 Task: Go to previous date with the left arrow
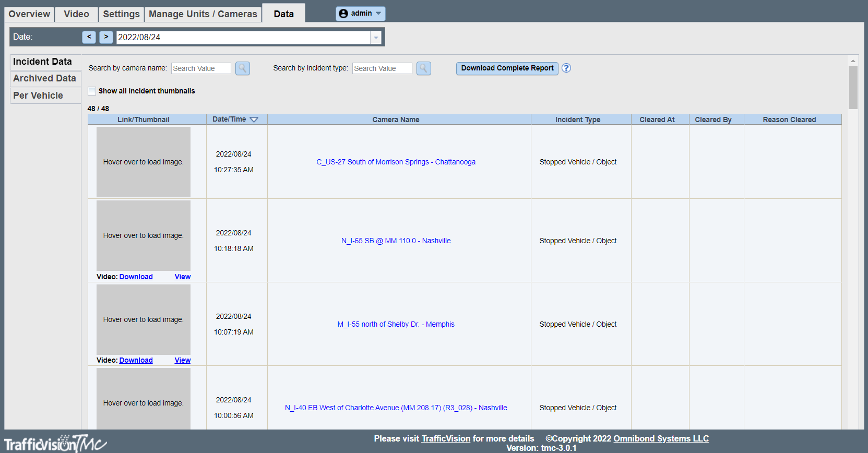(89, 37)
